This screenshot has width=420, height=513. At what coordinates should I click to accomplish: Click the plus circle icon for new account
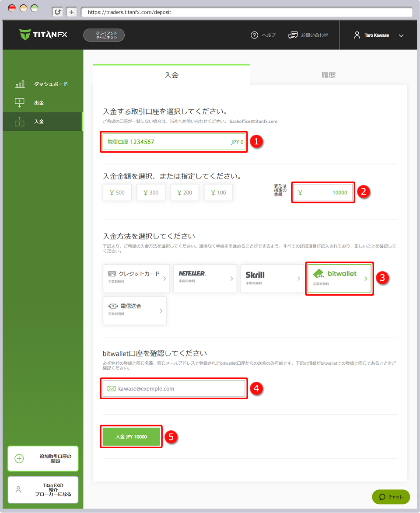19,459
